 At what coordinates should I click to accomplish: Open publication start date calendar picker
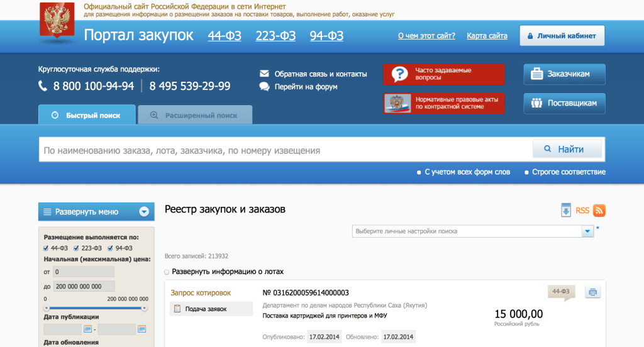coord(87,329)
